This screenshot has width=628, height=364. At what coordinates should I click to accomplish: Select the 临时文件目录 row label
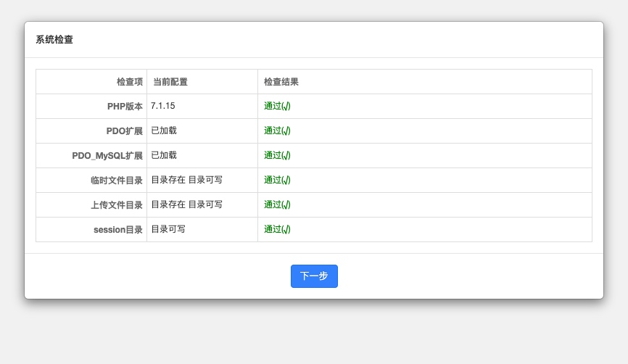tap(116, 181)
